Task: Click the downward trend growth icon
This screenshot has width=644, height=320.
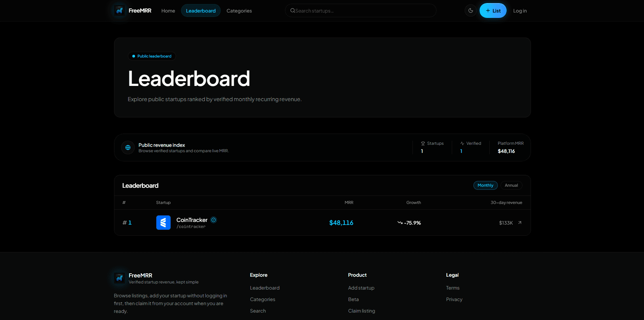Action: point(400,223)
